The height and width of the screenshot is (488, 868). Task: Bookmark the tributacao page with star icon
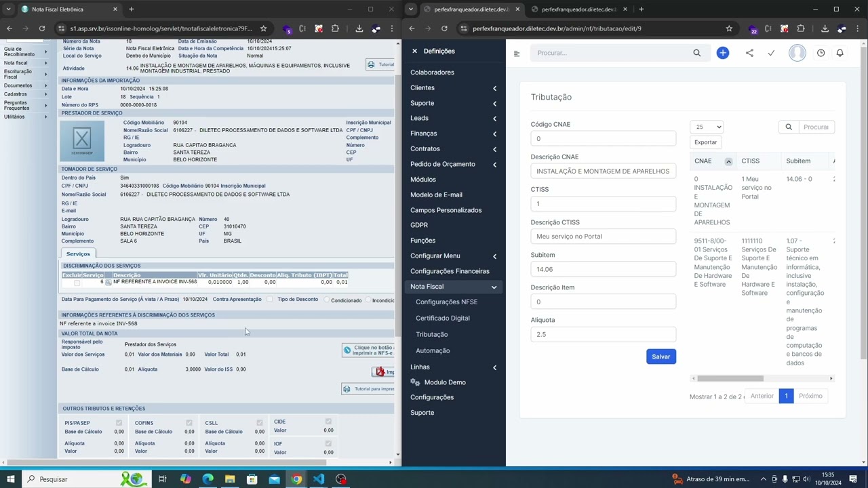pyautogui.click(x=729, y=28)
